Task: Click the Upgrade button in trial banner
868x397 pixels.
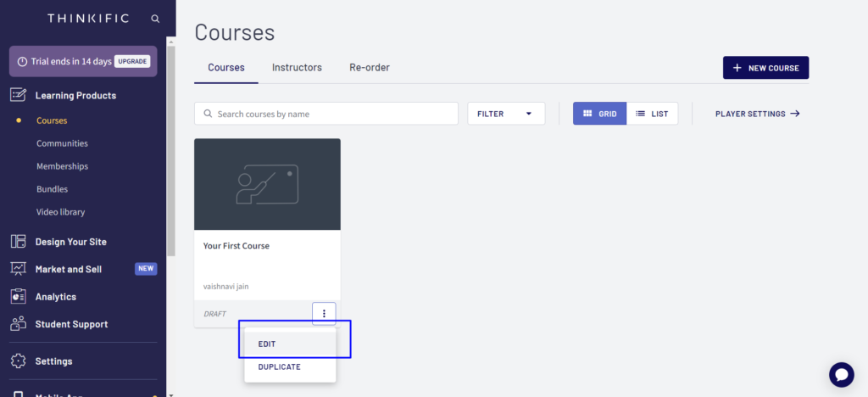Action: (x=132, y=61)
